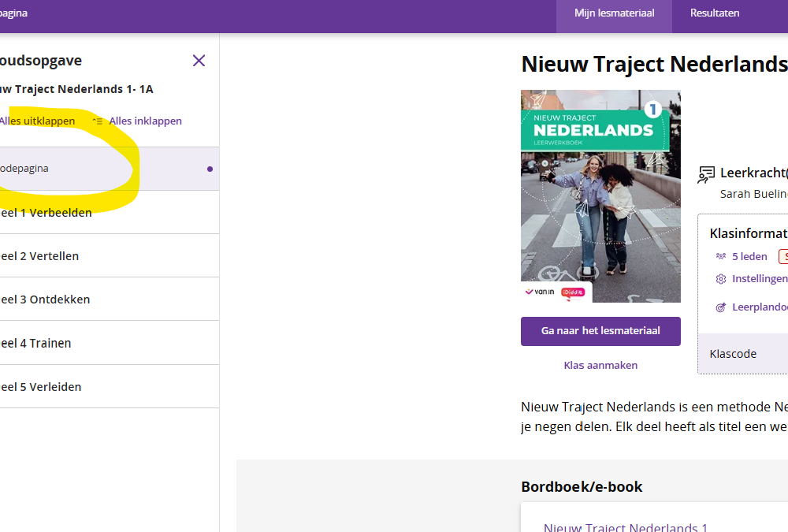
Task: Click the Alles inklappen collapse icon
Action: pos(97,121)
